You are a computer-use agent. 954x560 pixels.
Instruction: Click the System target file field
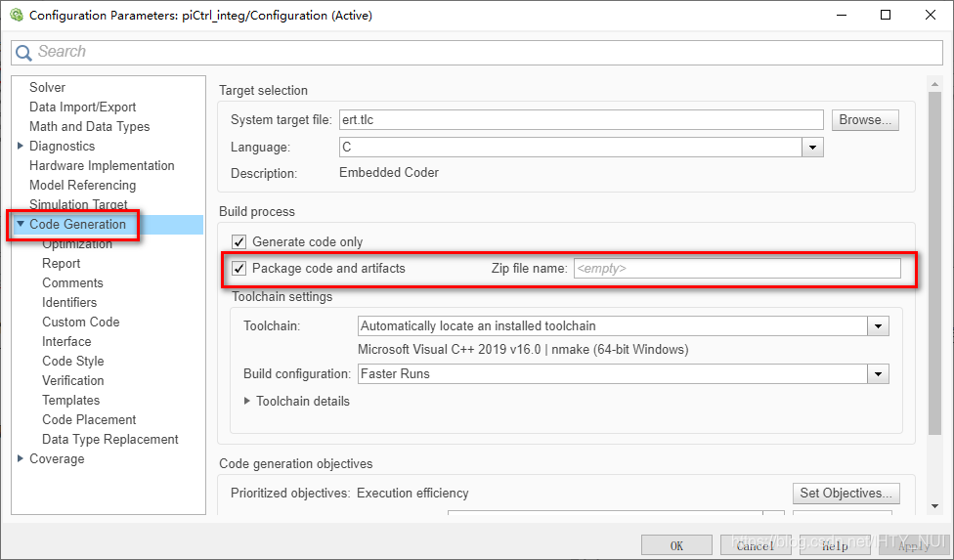(x=581, y=120)
